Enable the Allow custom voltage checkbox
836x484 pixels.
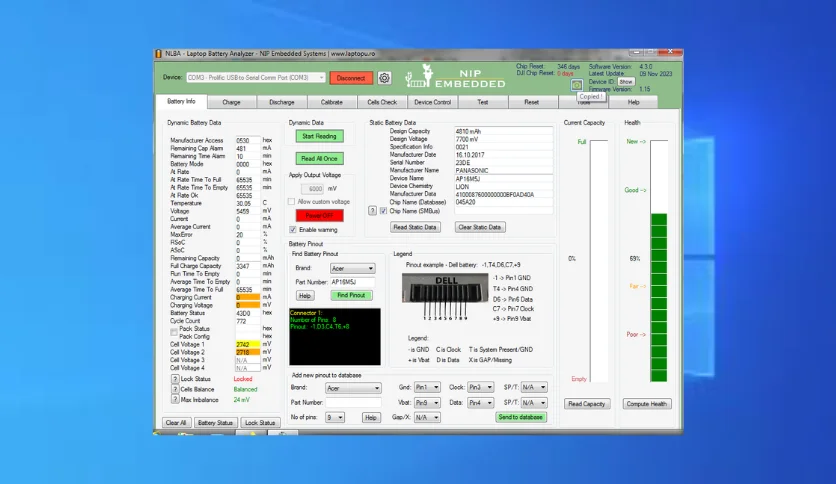click(292, 201)
